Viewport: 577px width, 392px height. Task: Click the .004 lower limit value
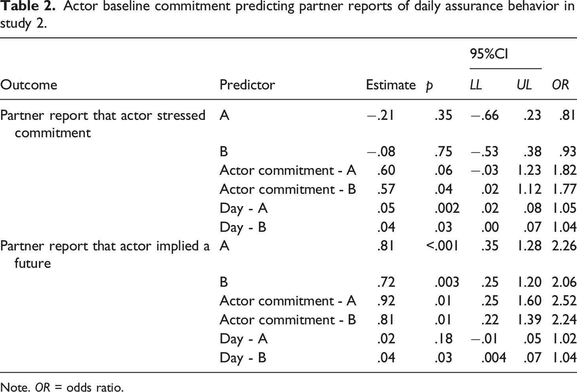pyautogui.click(x=494, y=358)
